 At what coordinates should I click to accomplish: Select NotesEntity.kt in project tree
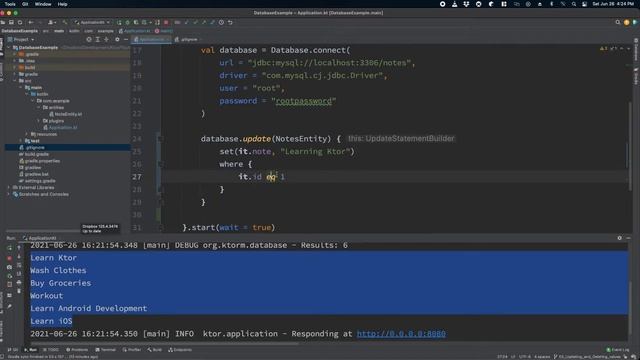point(66,114)
